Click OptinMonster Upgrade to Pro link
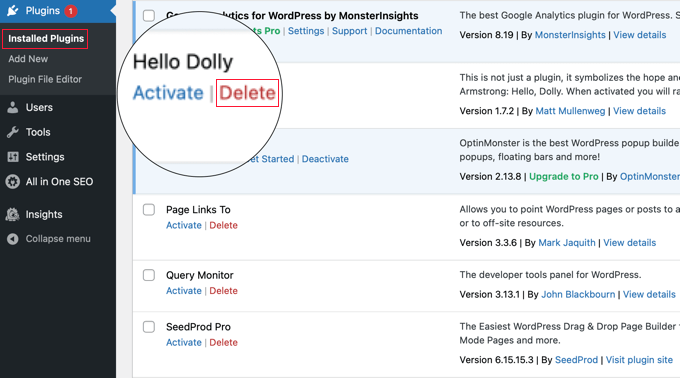Screen dimensions: 680x378 point(563,176)
